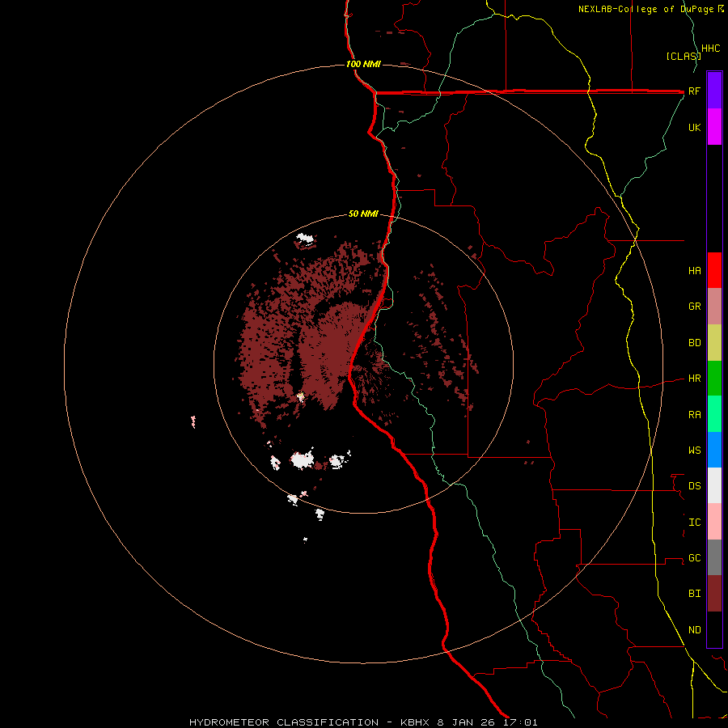Screen dimensions: 728x728
Task: Click the 'UK' legend label
Action: tap(694, 127)
